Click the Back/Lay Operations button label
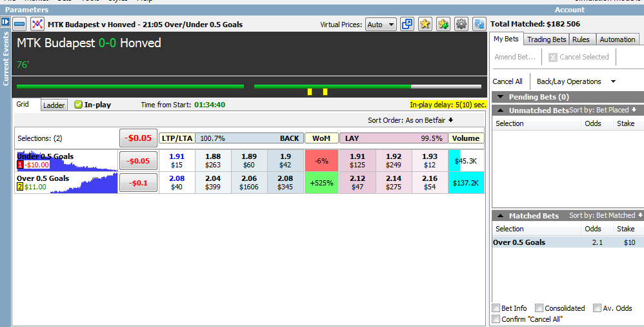The width and height of the screenshot is (644, 327). click(x=569, y=81)
